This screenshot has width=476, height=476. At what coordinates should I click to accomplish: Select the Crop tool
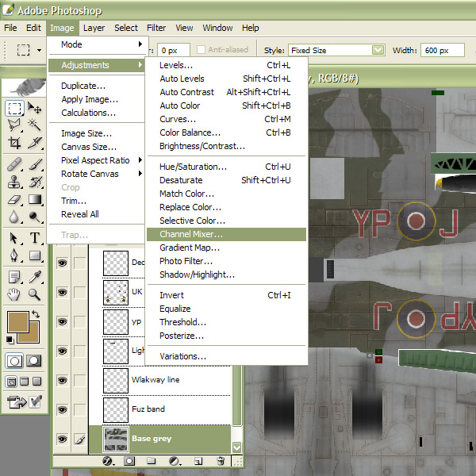(x=14, y=142)
